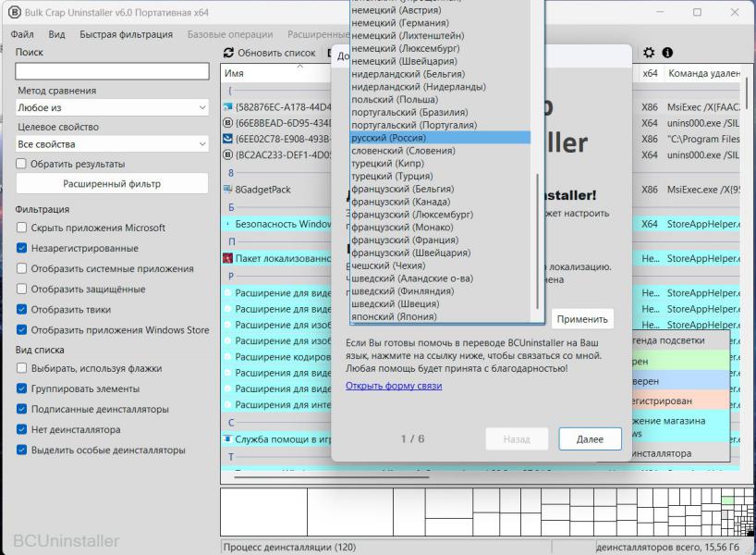Open the Открыть форму связи link

[x=393, y=386]
